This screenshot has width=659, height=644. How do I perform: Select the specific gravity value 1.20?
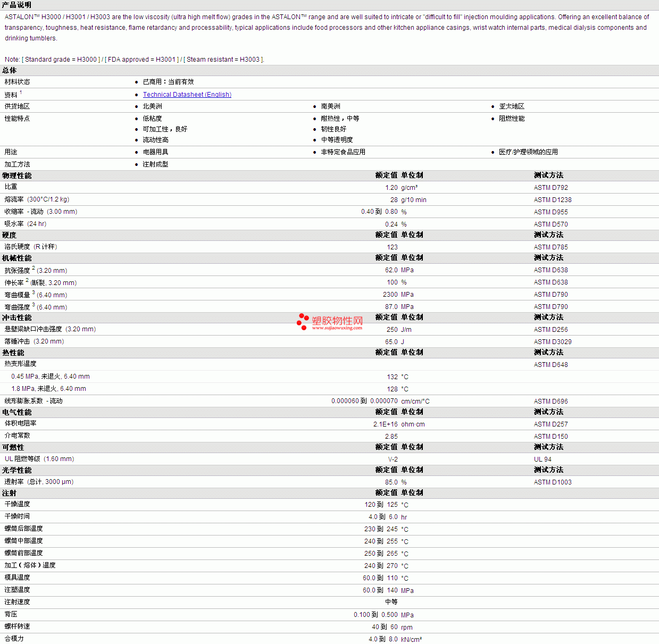click(x=391, y=188)
